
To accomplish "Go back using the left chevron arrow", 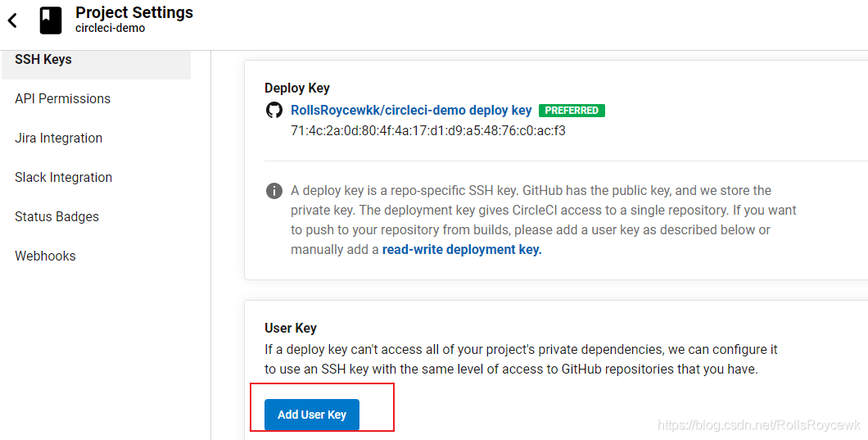I will [x=12, y=20].
